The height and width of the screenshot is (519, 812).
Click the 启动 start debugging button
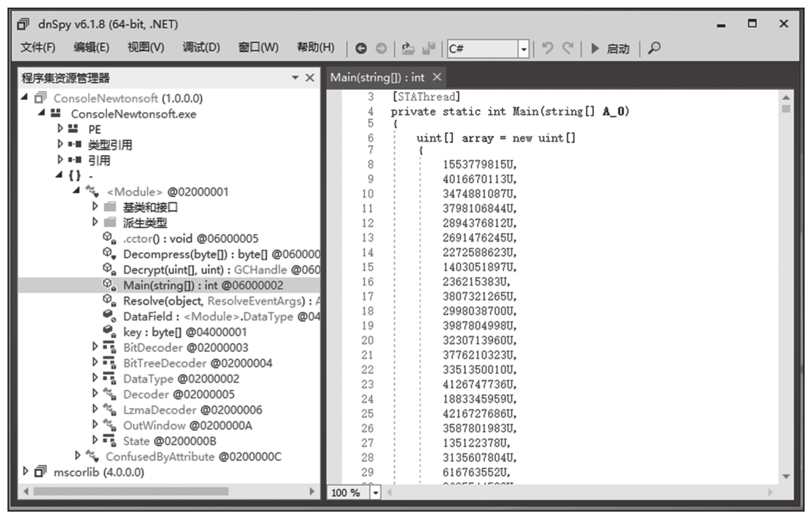610,49
